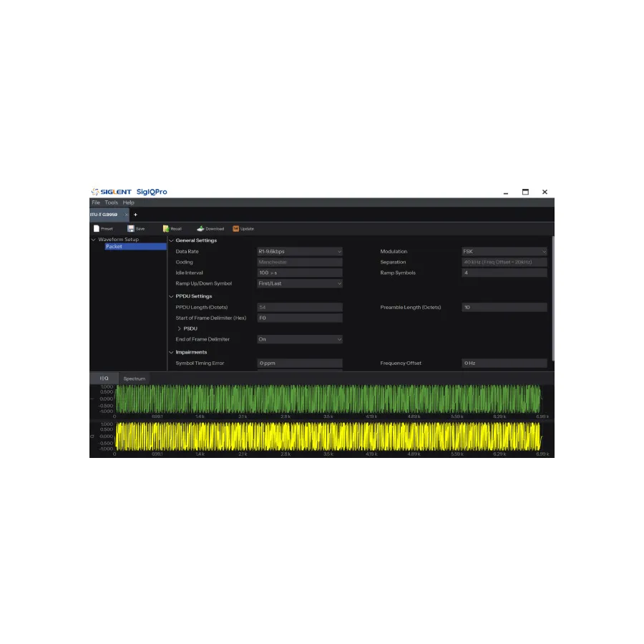The image size is (644, 644).
Task: Close the ITU-T G.9959 tab
Action: coord(127,214)
